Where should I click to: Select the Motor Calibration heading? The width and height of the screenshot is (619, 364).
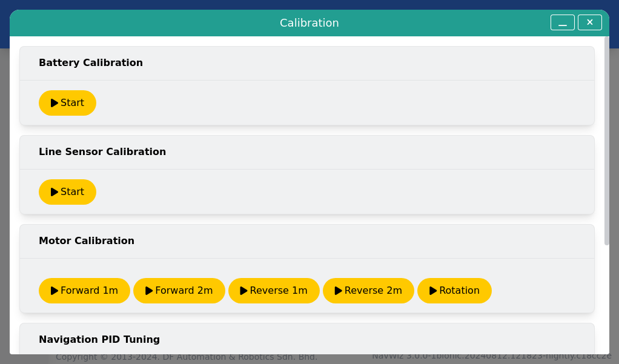pyautogui.click(x=87, y=241)
